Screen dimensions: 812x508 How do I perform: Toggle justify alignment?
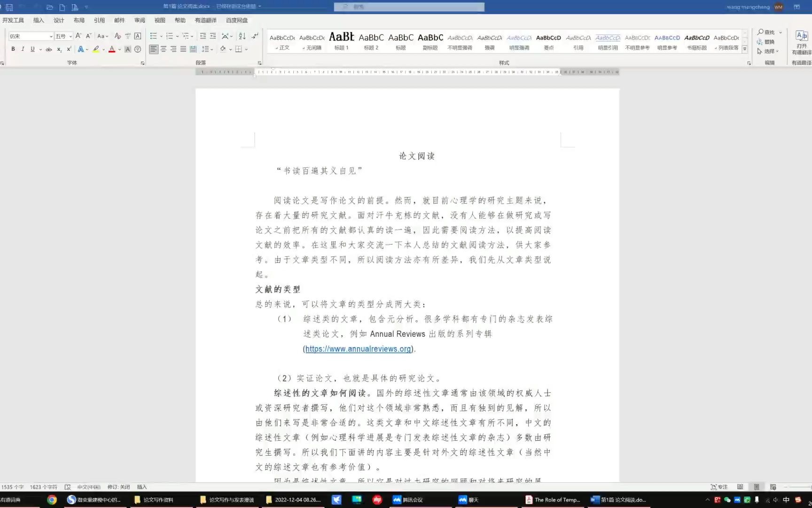(x=183, y=49)
